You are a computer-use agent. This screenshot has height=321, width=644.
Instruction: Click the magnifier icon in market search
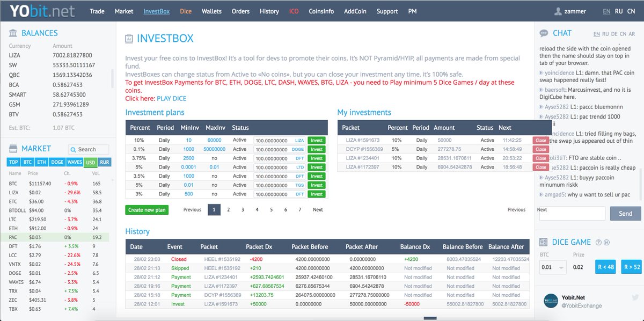(73, 150)
